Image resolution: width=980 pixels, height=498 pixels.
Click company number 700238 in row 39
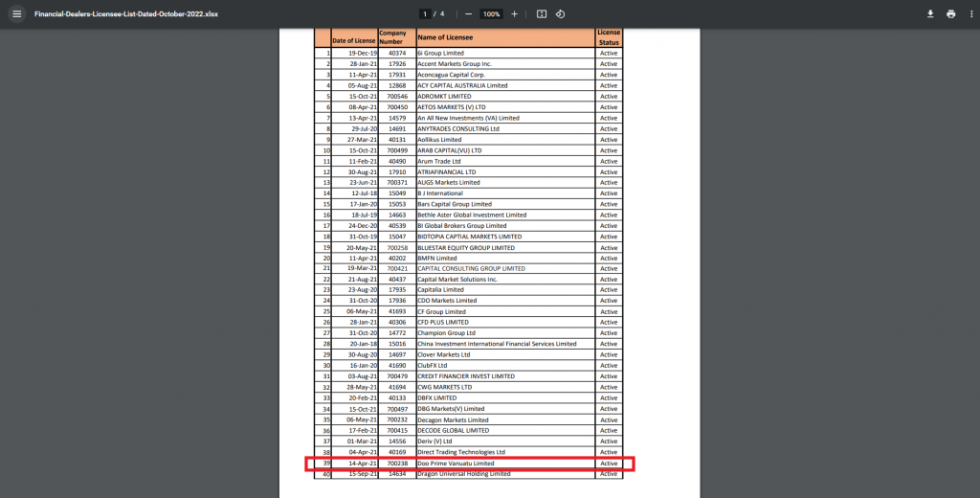tap(396, 463)
